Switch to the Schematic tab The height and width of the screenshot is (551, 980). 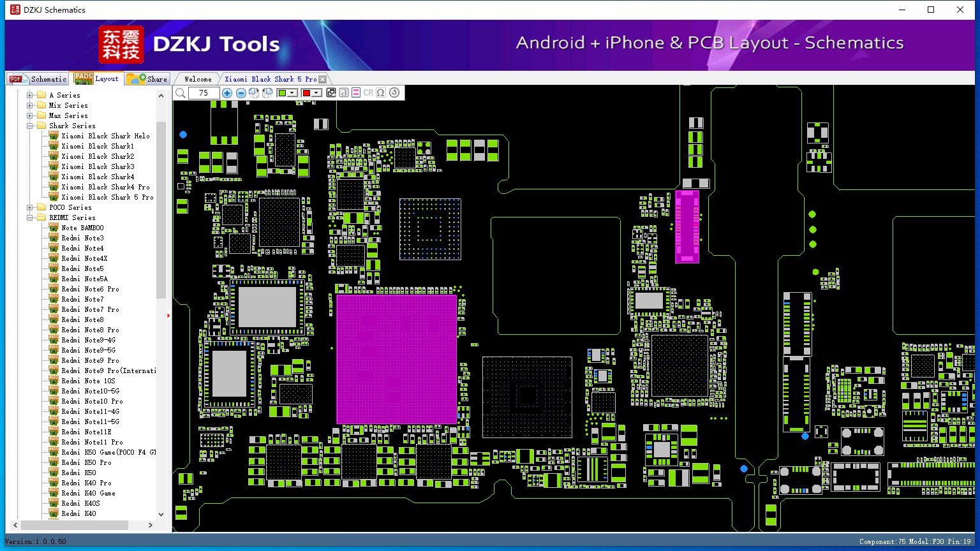point(38,79)
